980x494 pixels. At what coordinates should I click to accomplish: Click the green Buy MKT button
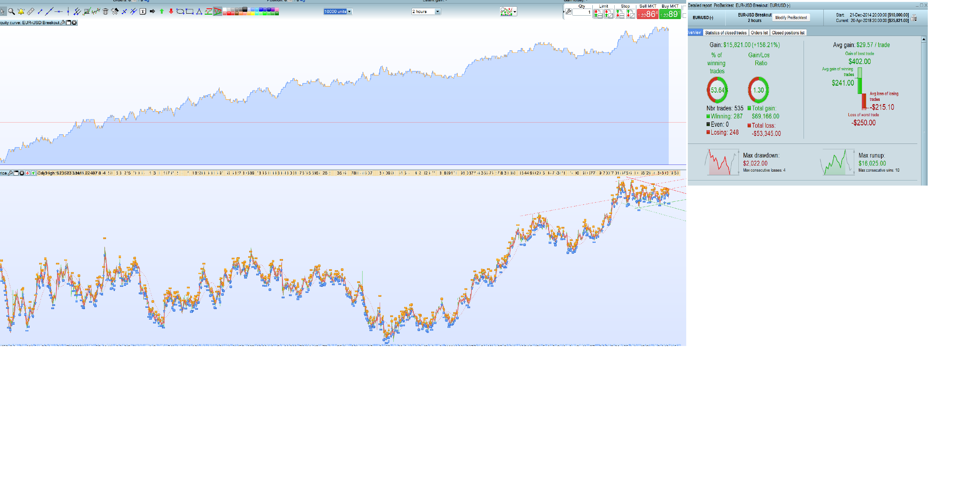(x=670, y=14)
